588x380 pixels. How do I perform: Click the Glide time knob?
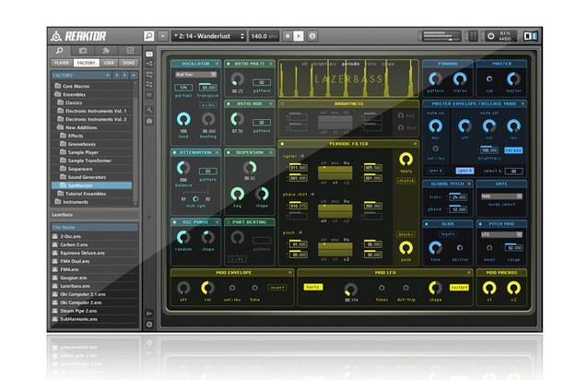click(x=435, y=247)
